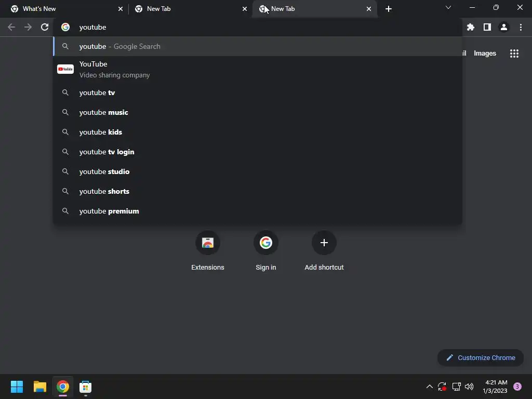This screenshot has width=532, height=399.
Task: Toggle the side panel icon
Action: tap(487, 27)
